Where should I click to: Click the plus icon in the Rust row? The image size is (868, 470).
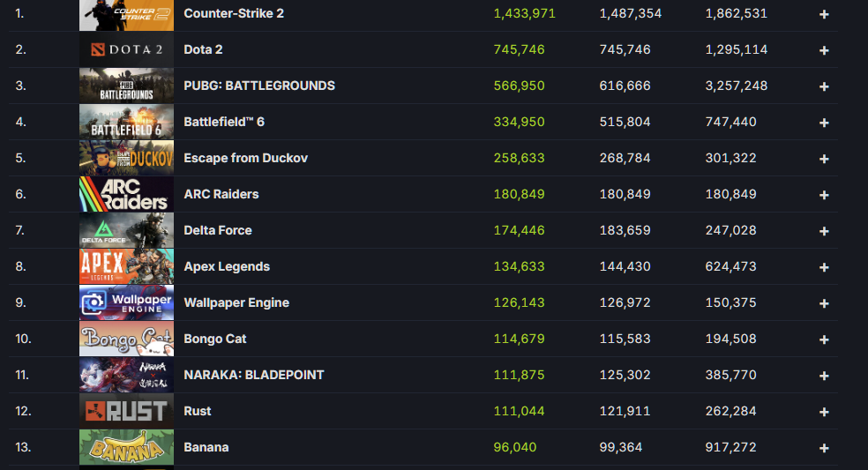[824, 412]
